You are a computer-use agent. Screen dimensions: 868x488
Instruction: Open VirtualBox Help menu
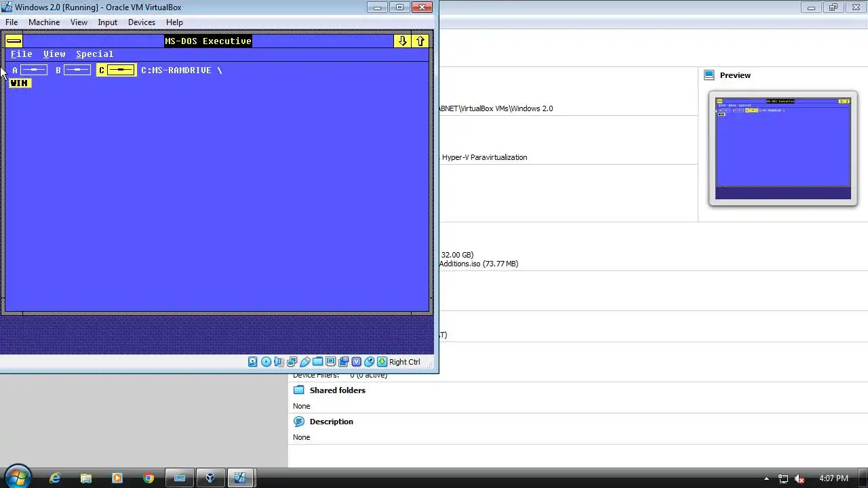click(x=174, y=22)
